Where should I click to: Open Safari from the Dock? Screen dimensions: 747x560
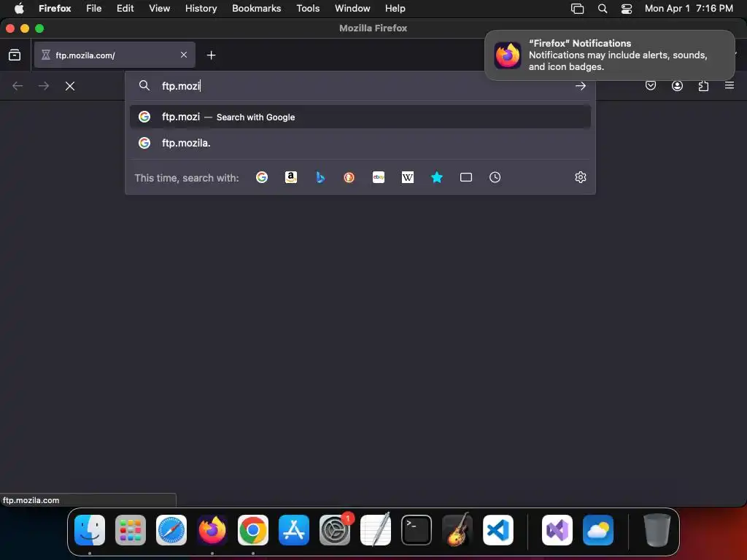[171, 530]
